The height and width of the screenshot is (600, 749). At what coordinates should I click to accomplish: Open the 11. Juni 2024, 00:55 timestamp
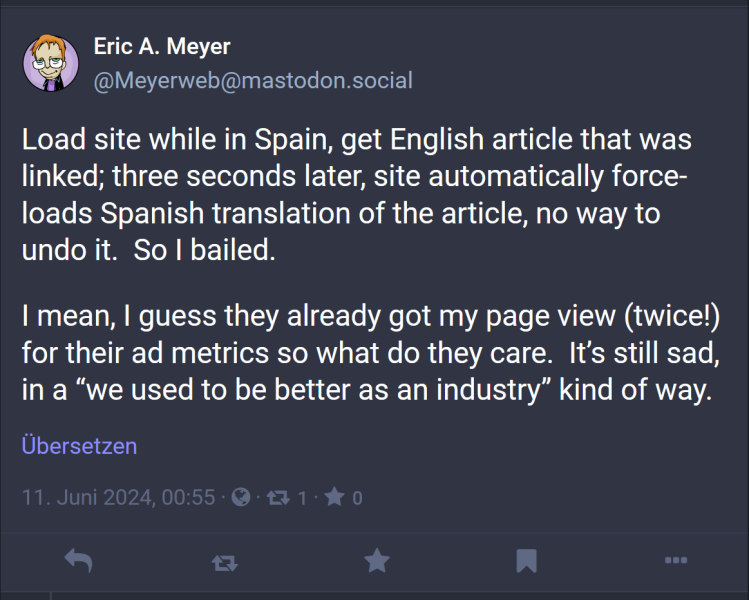119,497
